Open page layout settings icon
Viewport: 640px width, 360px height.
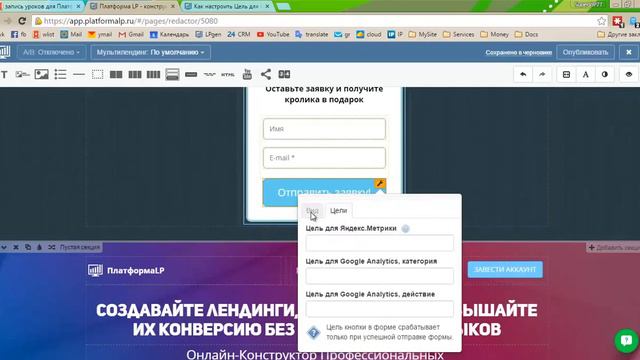tap(566, 74)
